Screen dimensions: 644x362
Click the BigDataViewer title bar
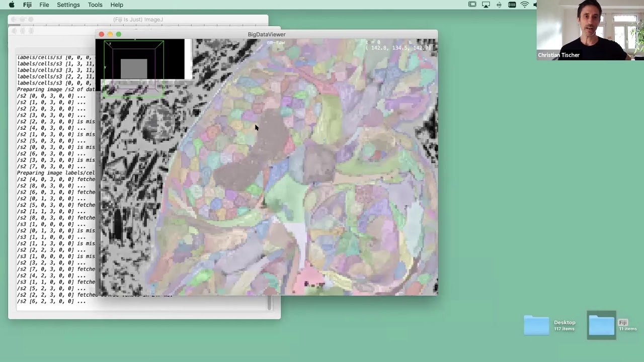pyautogui.click(x=267, y=34)
